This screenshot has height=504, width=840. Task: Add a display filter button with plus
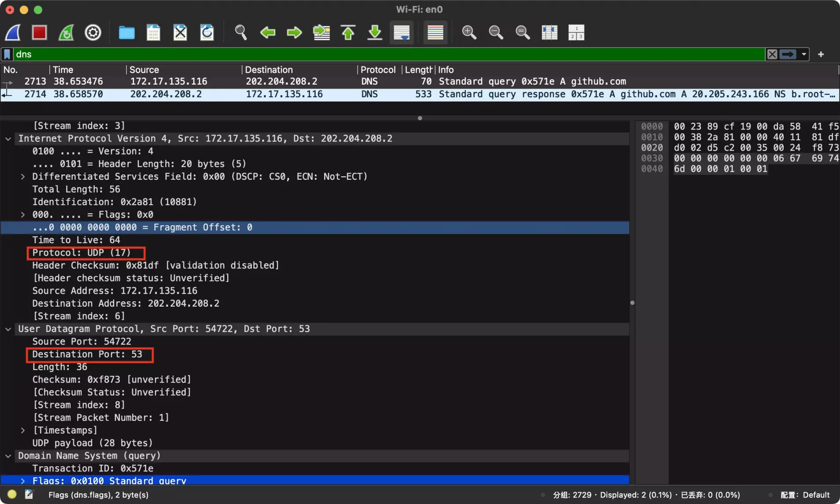[821, 54]
